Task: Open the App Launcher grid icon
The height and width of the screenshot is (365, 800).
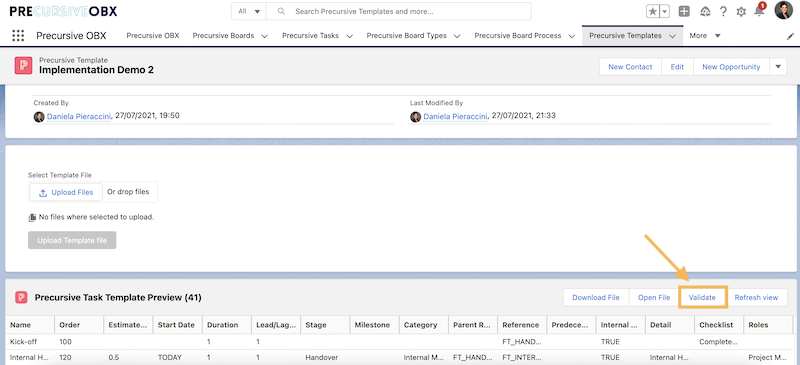Action: (x=18, y=36)
